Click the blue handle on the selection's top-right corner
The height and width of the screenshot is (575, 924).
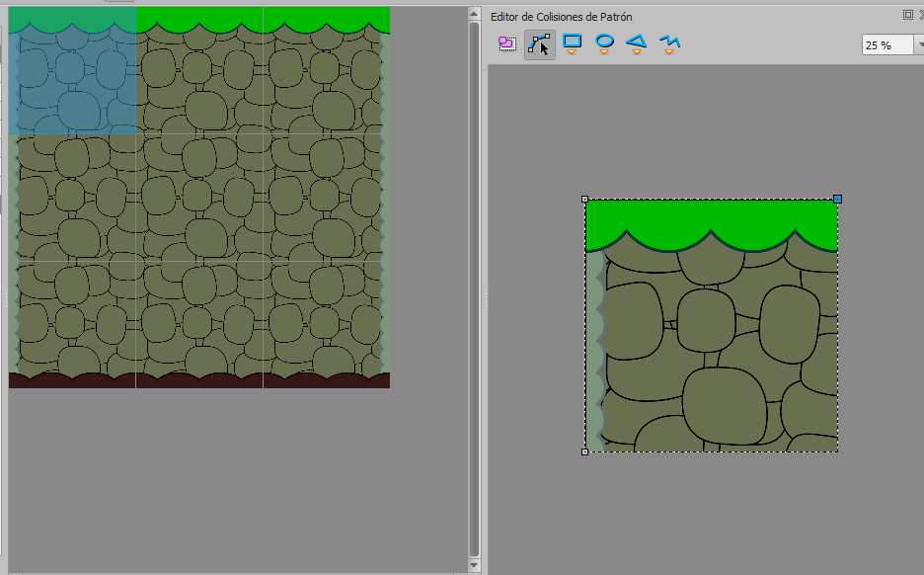(x=837, y=199)
